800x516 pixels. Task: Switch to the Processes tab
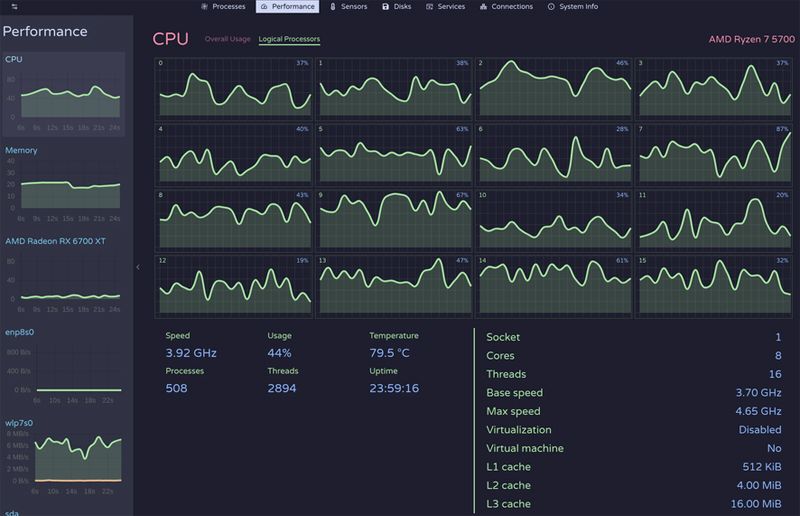coord(223,7)
